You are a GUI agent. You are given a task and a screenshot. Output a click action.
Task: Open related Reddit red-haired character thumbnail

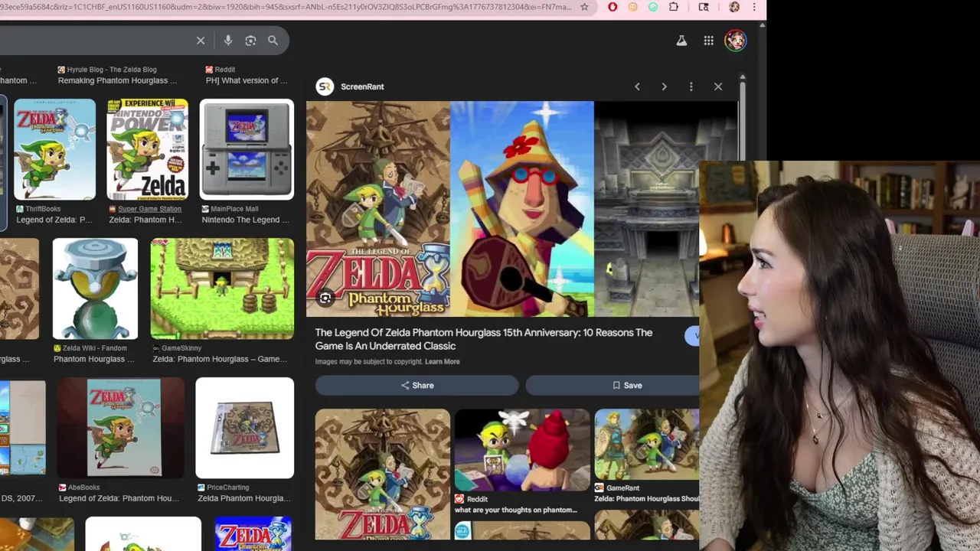tap(522, 449)
